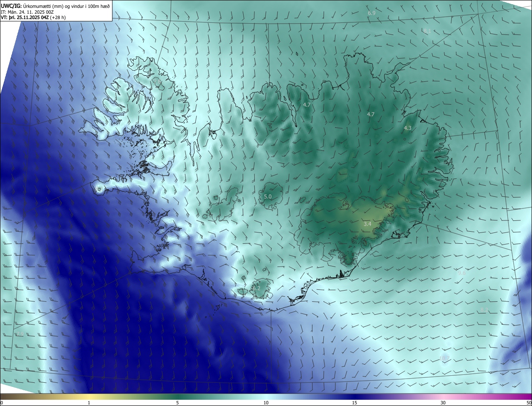Viewport: 532px width, 406px height.
Task: Click the 5 tick label on the color scale
Action: pos(177,403)
